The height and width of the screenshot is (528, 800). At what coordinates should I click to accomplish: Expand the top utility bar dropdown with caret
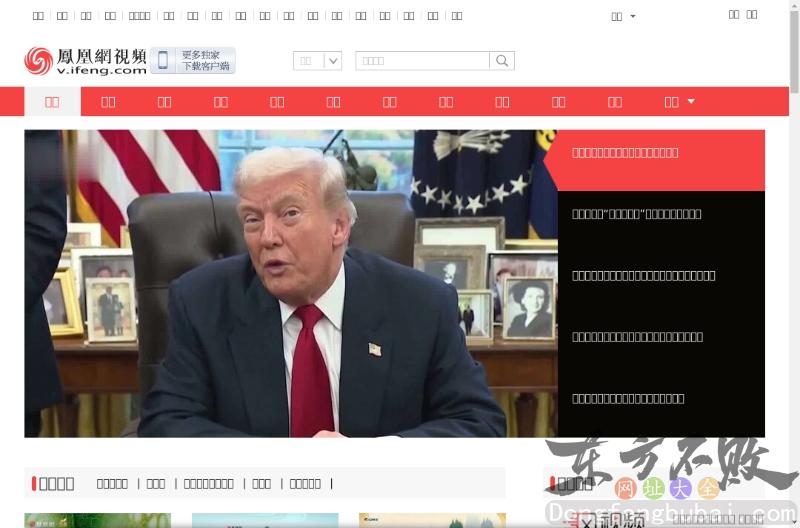[623, 16]
